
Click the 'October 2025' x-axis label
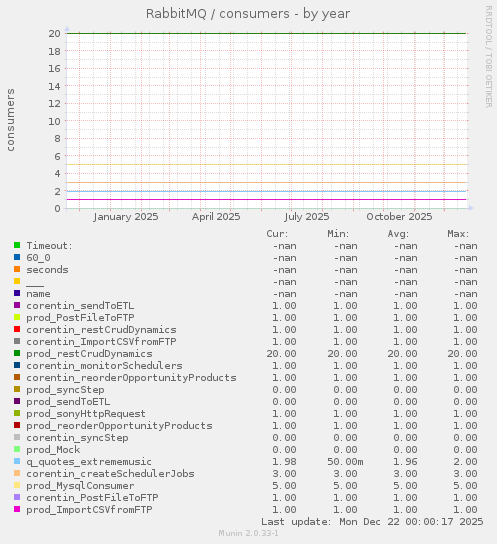[x=399, y=217]
